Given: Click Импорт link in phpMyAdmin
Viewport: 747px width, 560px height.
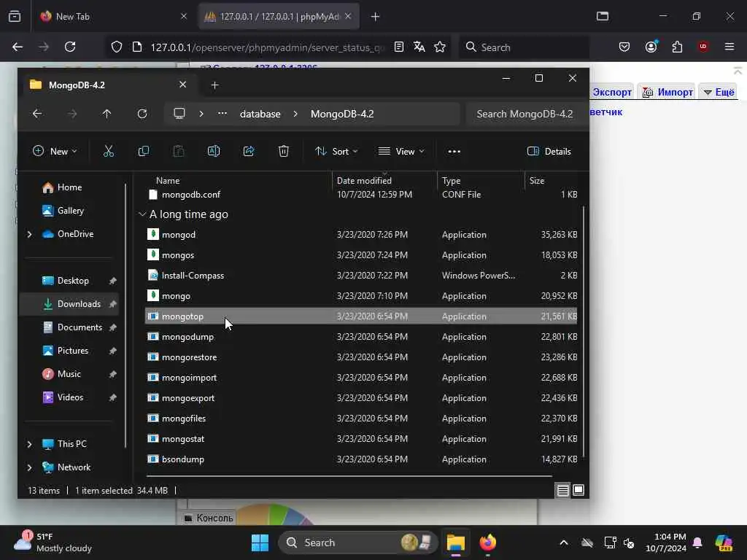Looking at the screenshot, I should (x=668, y=92).
